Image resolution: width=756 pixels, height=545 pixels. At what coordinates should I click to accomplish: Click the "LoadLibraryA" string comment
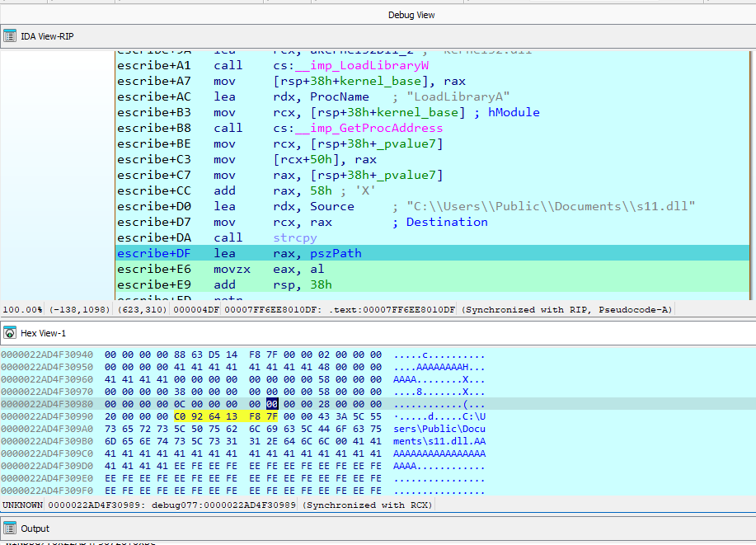tap(458, 96)
